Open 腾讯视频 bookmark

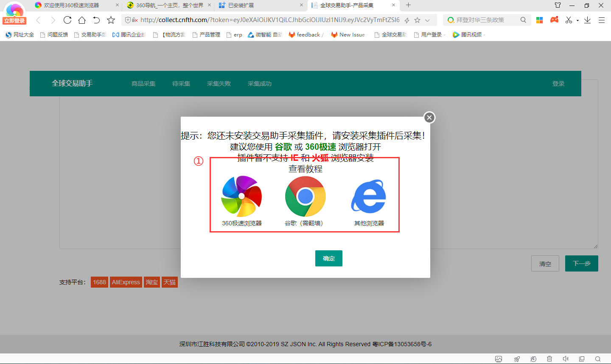pyautogui.click(x=468, y=35)
